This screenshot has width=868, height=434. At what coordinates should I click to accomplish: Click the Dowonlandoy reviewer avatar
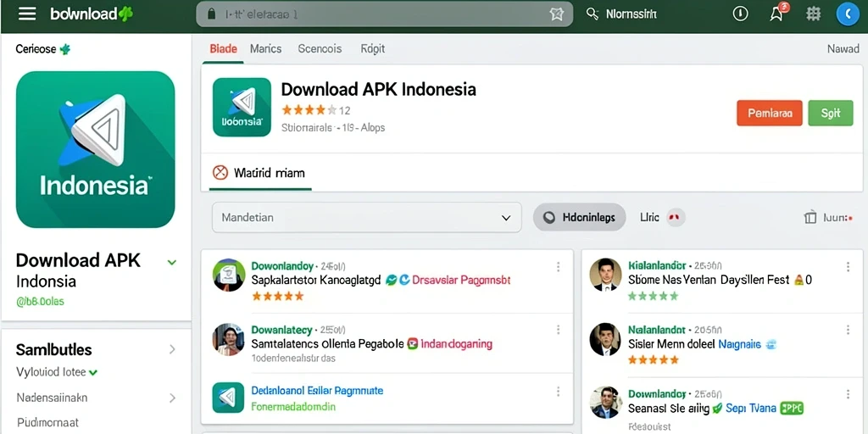pos(229,275)
